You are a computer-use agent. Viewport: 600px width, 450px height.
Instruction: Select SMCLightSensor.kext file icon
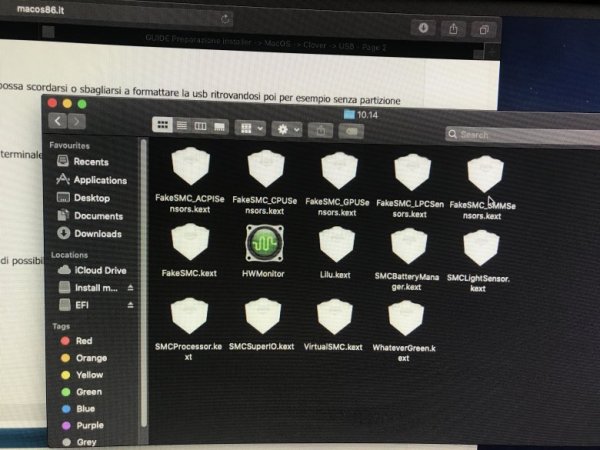[x=481, y=248]
